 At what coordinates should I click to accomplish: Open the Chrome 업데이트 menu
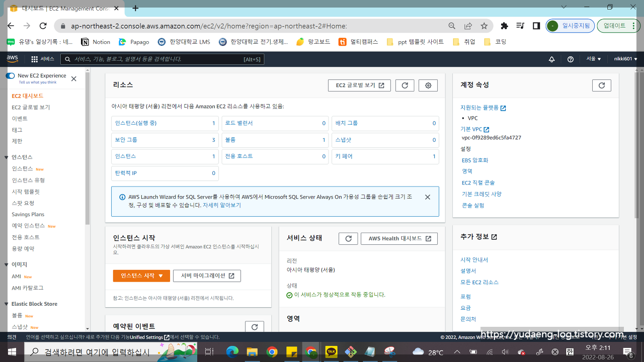point(618,26)
